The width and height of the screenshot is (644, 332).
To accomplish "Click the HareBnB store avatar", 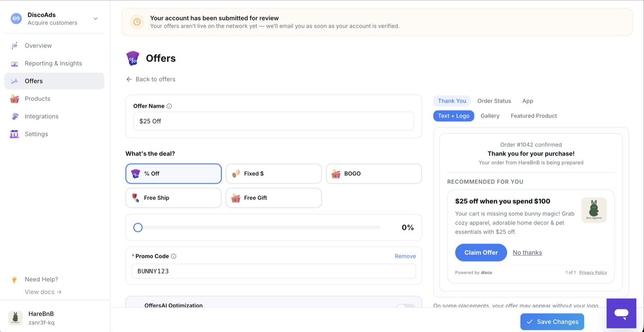I will click(x=15, y=318).
